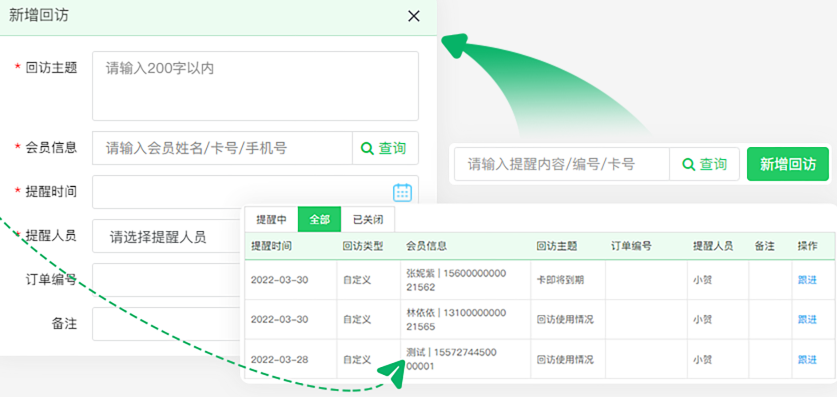Image resolution: width=837 pixels, height=397 pixels.
Task: Click the 提醒时间 column header
Action: tap(271, 246)
